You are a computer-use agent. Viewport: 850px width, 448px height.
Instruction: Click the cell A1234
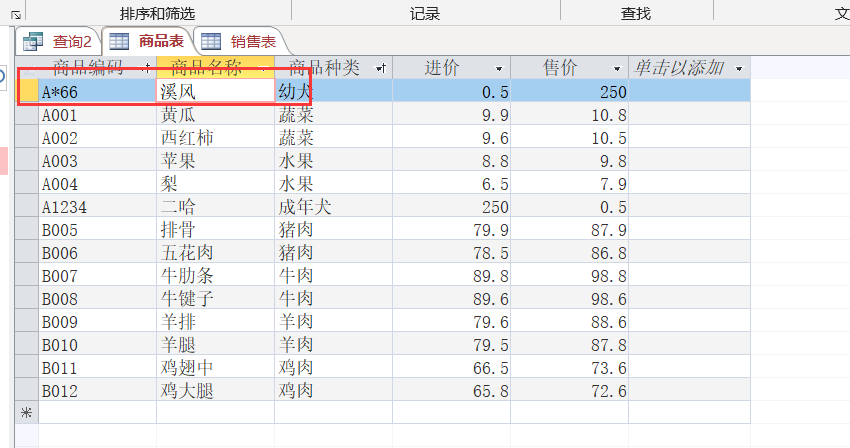point(98,207)
